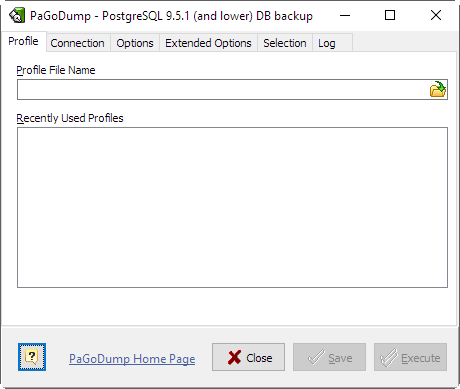Click the Execute button
This screenshot has width=460, height=389.
tap(410, 357)
